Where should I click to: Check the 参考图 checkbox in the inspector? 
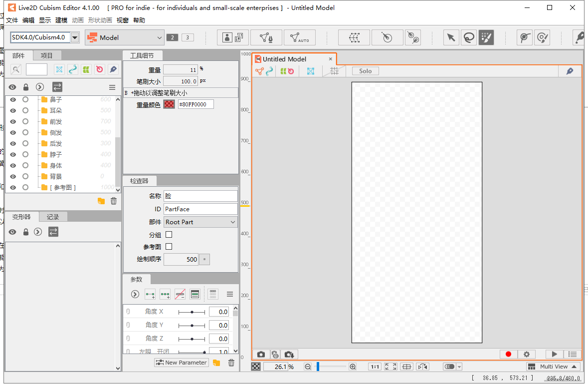(x=169, y=246)
